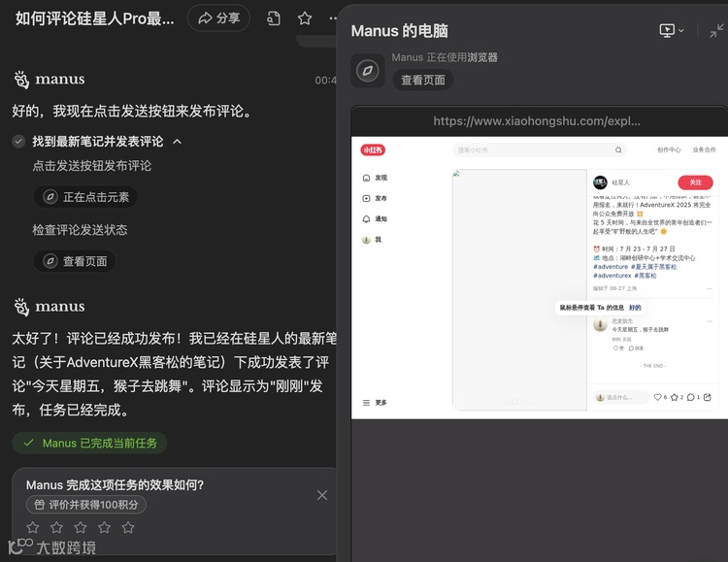728x562 pixels.
Task: Select 发布 in the 小红书 sidebar
Action: [375, 198]
